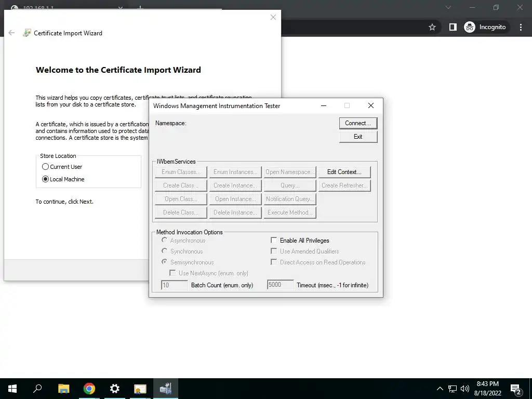Image resolution: width=532 pixels, height=399 pixels.
Task: Click the network status tray icon
Action: click(x=453, y=389)
